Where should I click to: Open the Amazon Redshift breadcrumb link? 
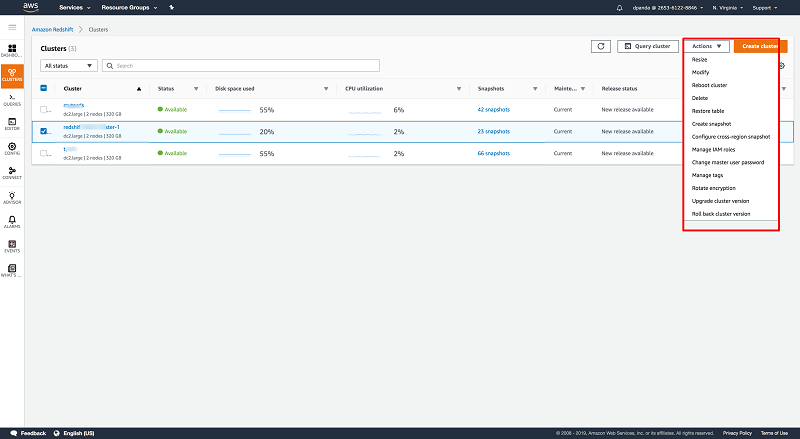[x=53, y=30]
